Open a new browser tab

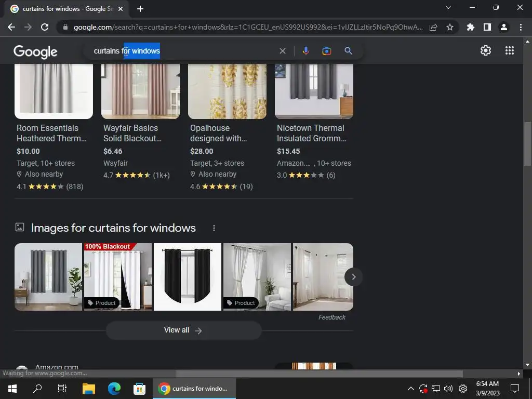point(140,9)
